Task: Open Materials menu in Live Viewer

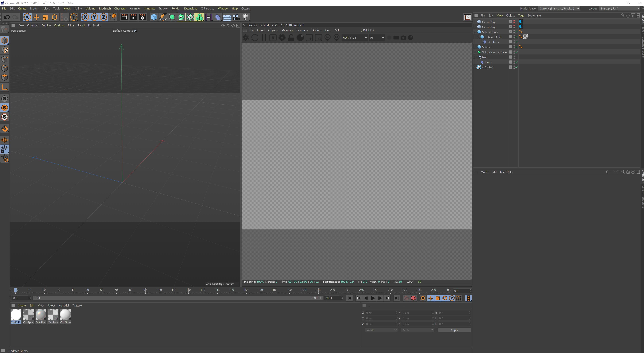Action: tap(287, 30)
